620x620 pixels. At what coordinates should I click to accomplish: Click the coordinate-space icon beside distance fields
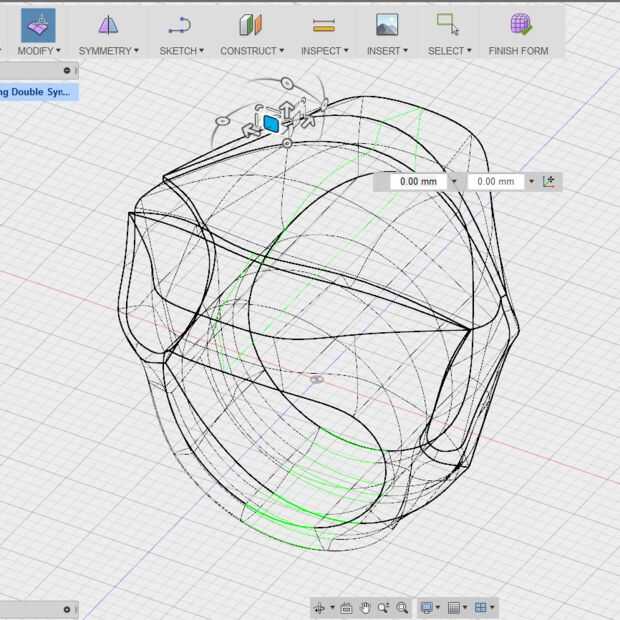click(548, 181)
